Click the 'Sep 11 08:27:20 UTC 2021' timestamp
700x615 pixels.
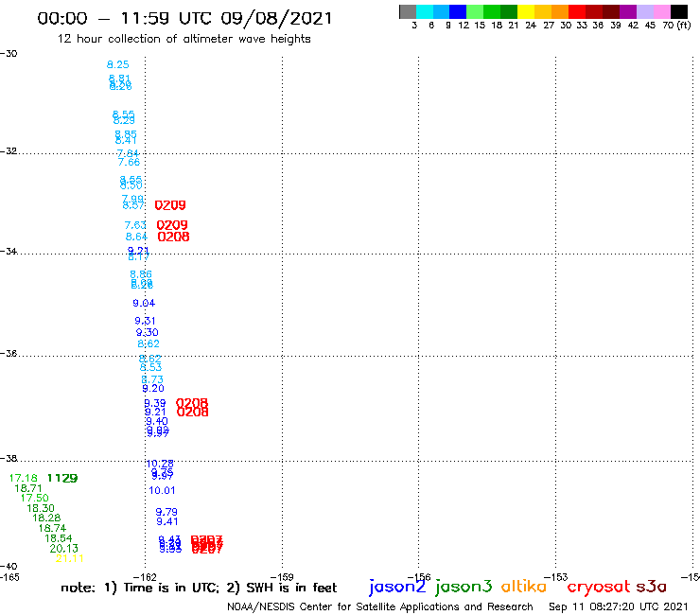(619, 606)
